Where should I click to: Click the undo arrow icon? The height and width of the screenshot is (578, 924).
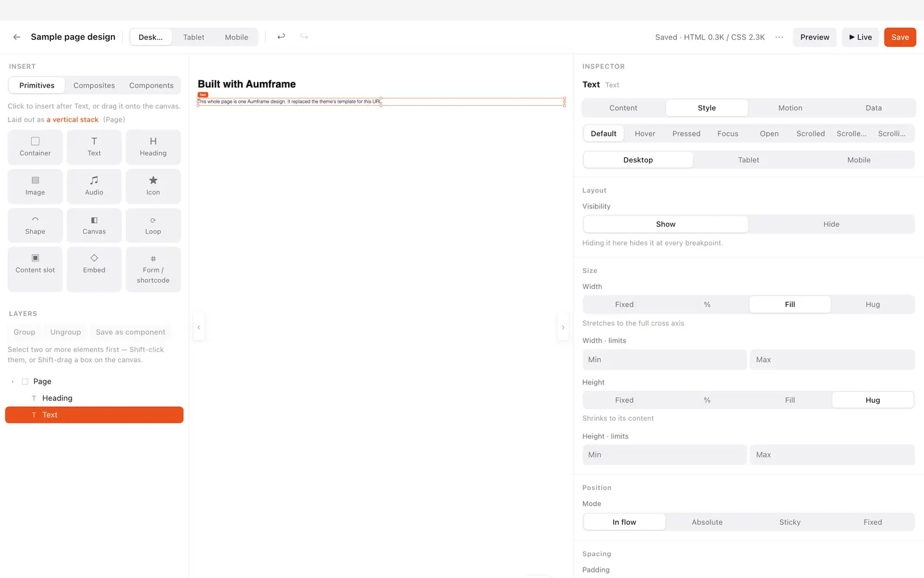click(281, 36)
